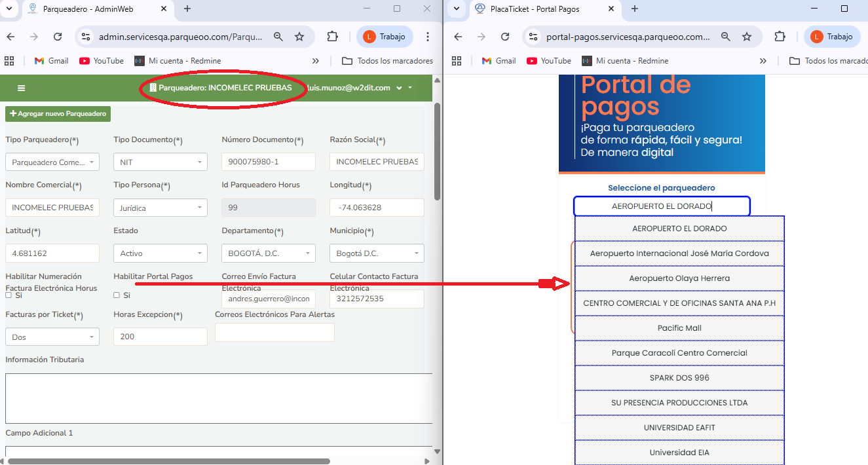Click Agregar nuevo Parqueadero button
The height and width of the screenshot is (465, 868).
pos(58,114)
